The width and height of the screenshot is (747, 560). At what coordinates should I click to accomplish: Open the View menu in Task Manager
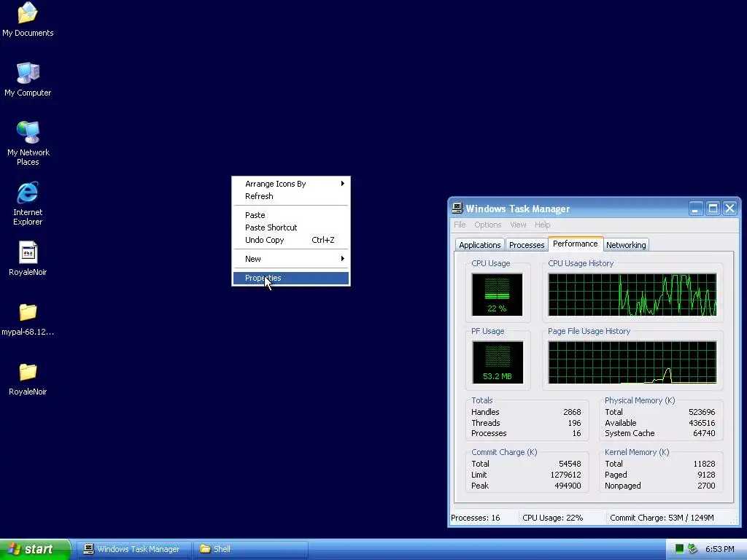(x=518, y=225)
